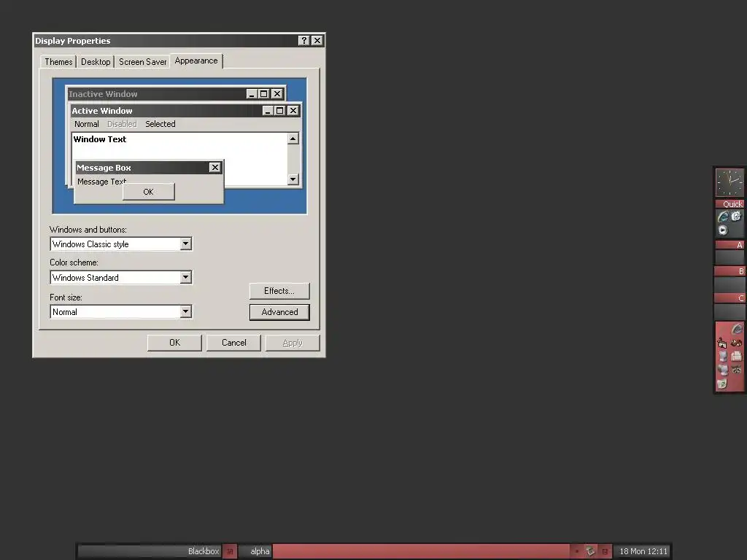Open the Screen Saver tab
Image resolution: width=747 pixels, height=560 pixels.
pos(142,62)
